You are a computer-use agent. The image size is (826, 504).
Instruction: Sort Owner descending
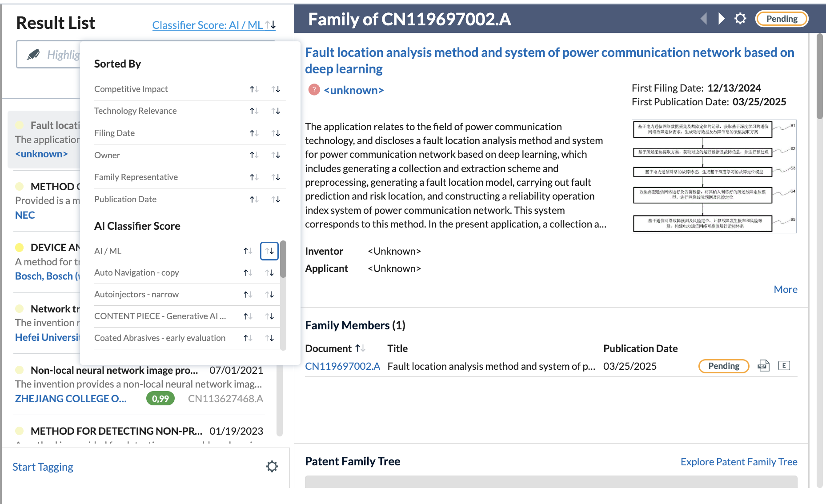tap(276, 155)
